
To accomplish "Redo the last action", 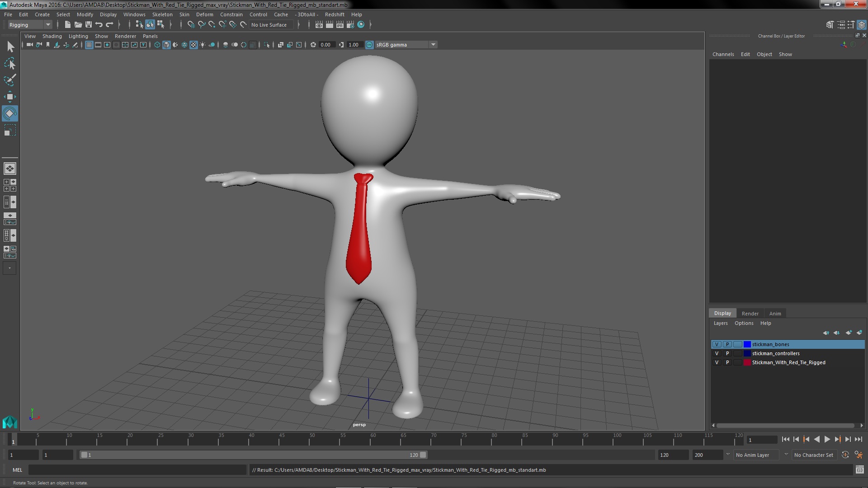I will click(x=109, y=24).
